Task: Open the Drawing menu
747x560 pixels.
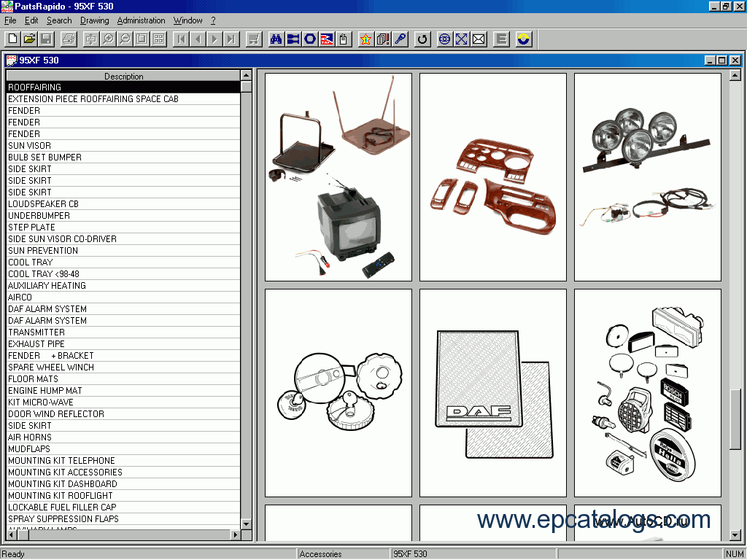Action: tap(94, 20)
